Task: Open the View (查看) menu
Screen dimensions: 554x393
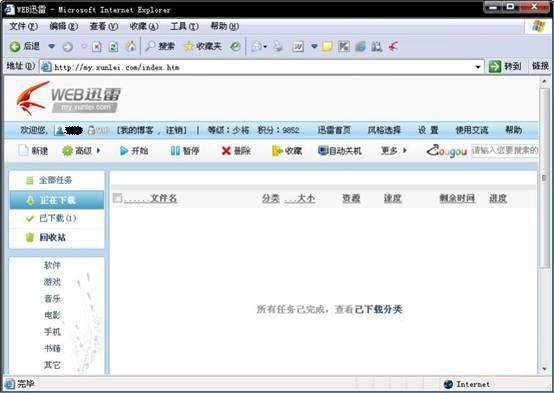Action: point(104,26)
